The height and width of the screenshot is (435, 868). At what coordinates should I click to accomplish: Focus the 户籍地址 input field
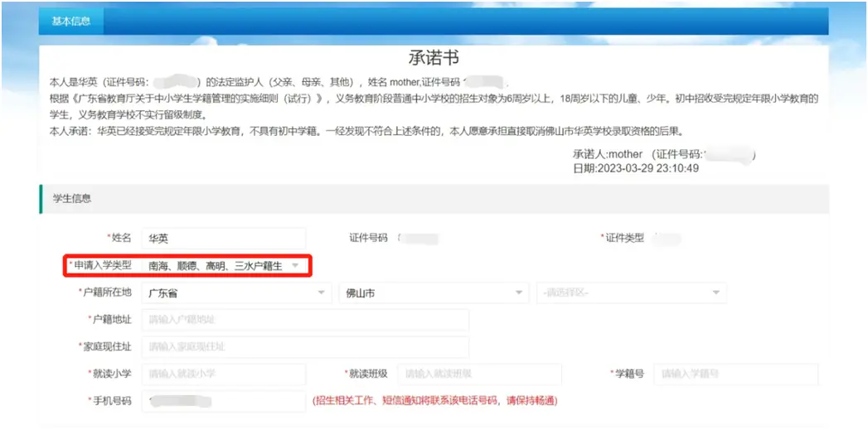click(304, 320)
